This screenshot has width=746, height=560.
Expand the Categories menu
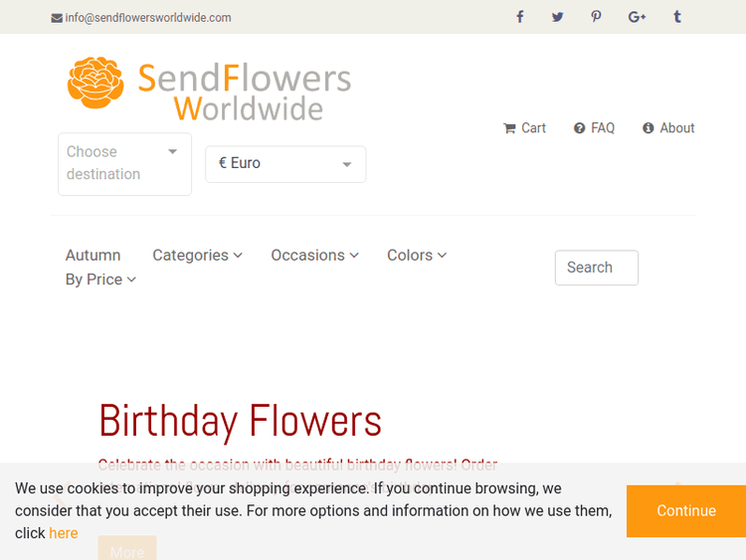[198, 255]
